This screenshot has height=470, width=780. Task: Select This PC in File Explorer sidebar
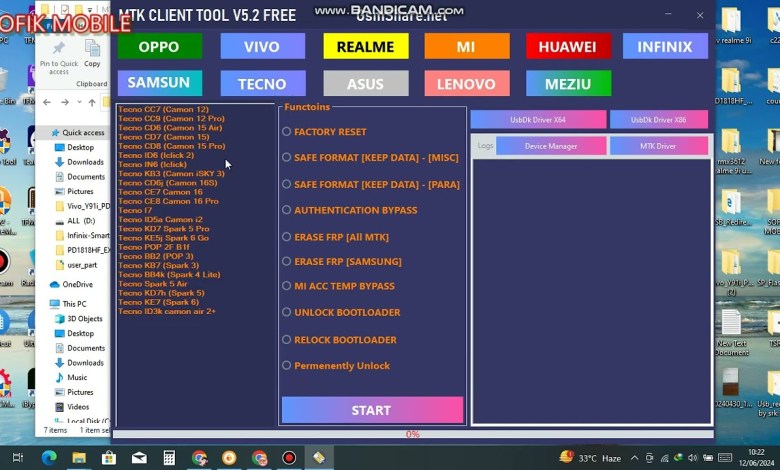pyautogui.click(x=68, y=304)
